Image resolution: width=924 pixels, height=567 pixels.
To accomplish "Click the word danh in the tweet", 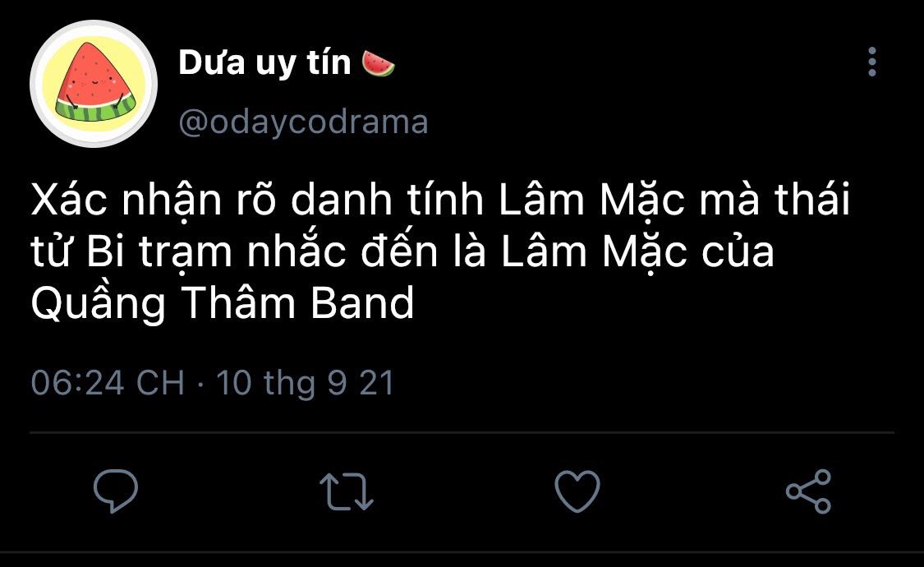I will click(x=342, y=199).
